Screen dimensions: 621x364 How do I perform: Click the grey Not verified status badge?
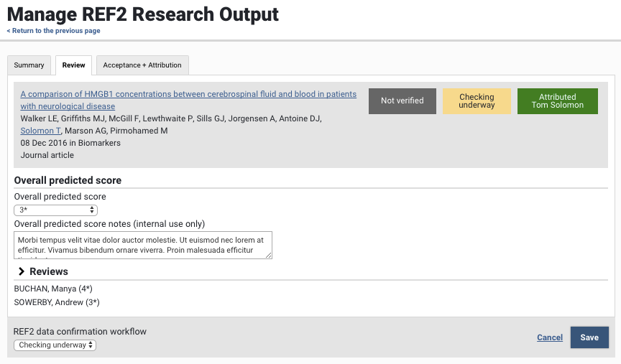402,101
